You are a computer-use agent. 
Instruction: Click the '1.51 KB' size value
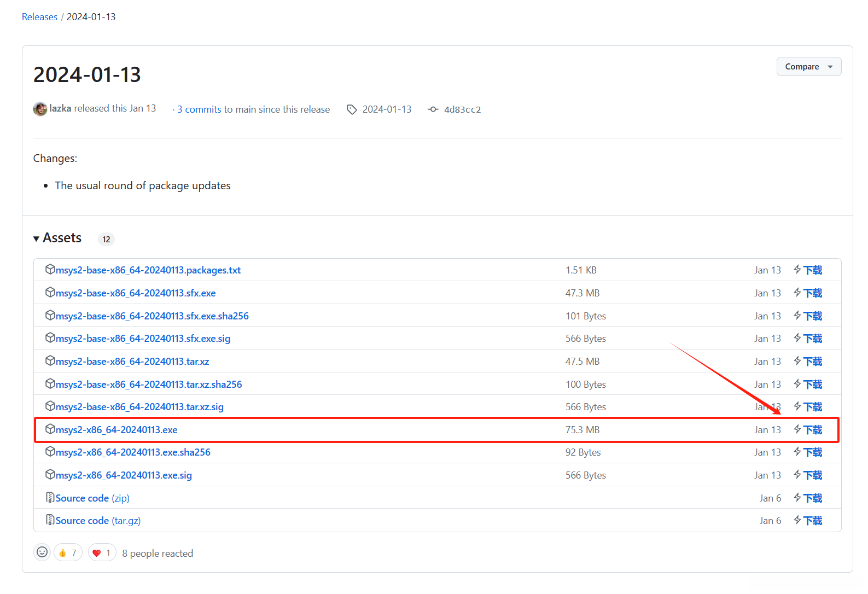coord(581,270)
